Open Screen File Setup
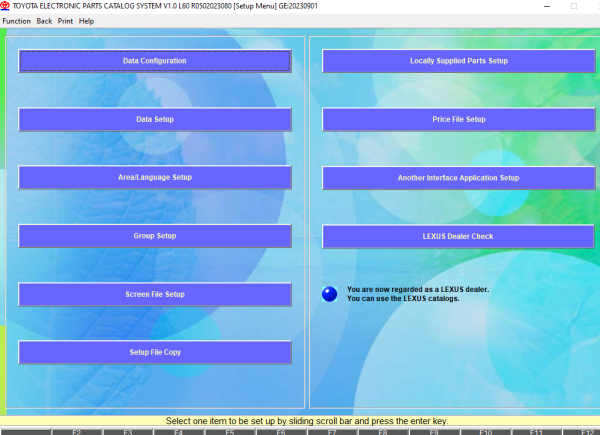The width and height of the screenshot is (600, 435). tap(155, 294)
